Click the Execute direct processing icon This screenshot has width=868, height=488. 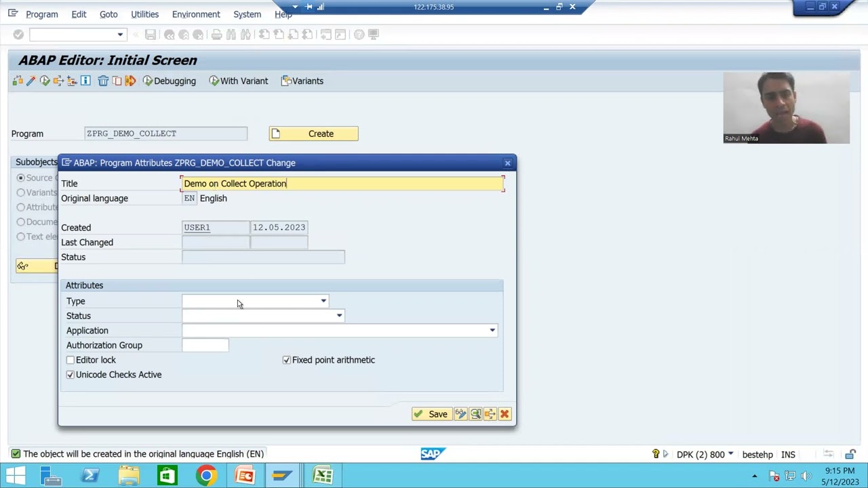[45, 81]
